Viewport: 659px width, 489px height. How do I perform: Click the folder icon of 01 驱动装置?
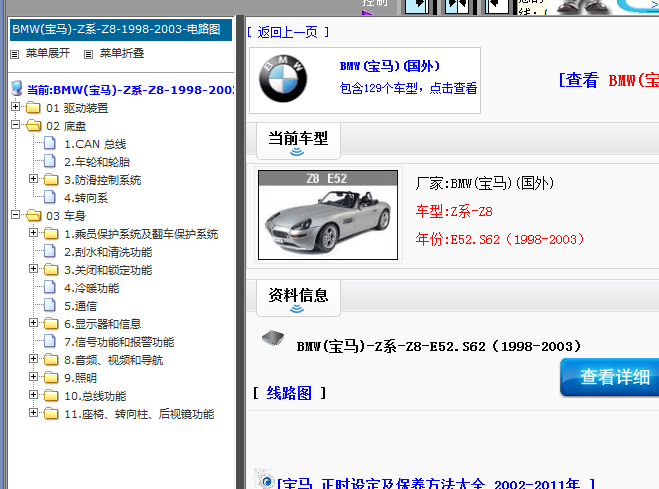coord(33,108)
